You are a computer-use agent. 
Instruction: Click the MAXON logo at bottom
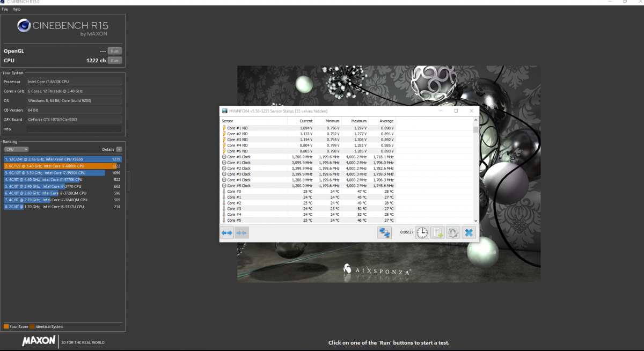[39, 341]
